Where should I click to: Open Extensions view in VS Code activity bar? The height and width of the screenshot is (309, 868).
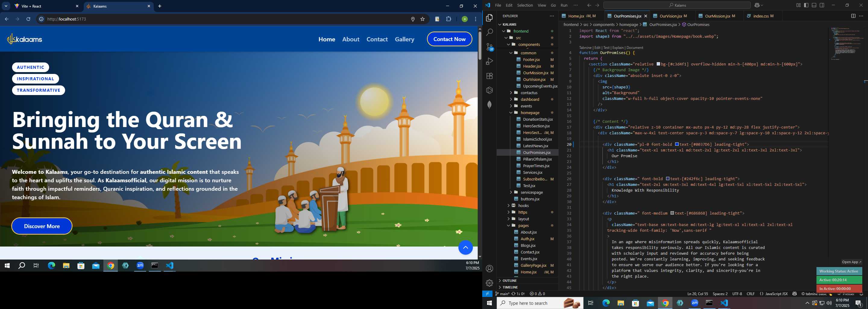489,76
